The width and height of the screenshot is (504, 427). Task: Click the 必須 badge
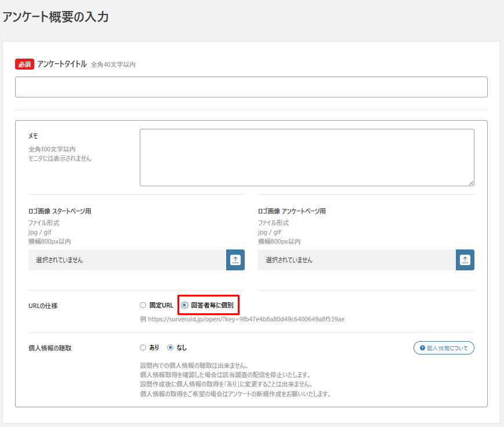point(24,64)
